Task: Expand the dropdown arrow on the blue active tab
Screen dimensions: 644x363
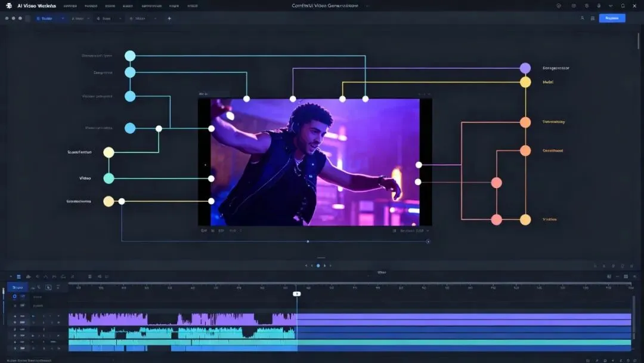Action: pyautogui.click(x=63, y=19)
